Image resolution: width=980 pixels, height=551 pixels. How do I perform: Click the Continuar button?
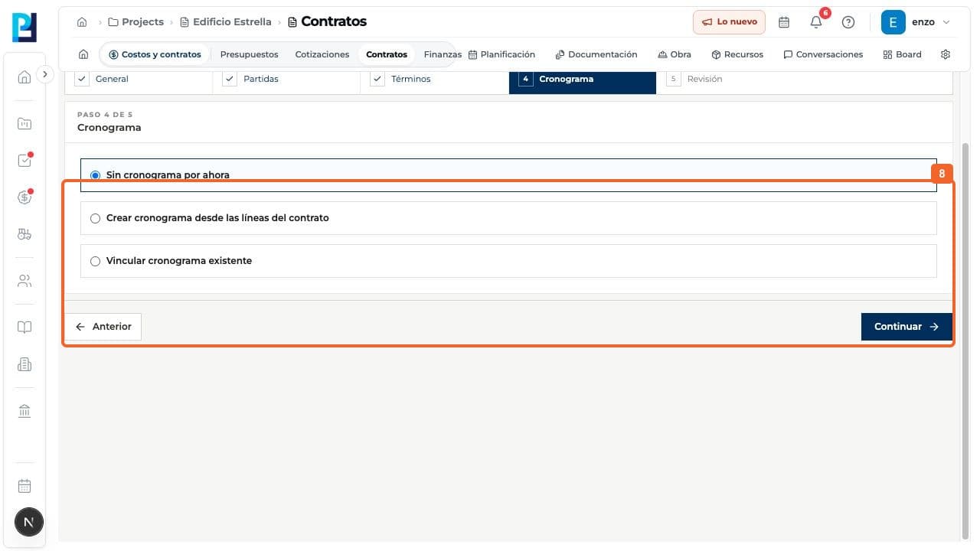pos(906,327)
